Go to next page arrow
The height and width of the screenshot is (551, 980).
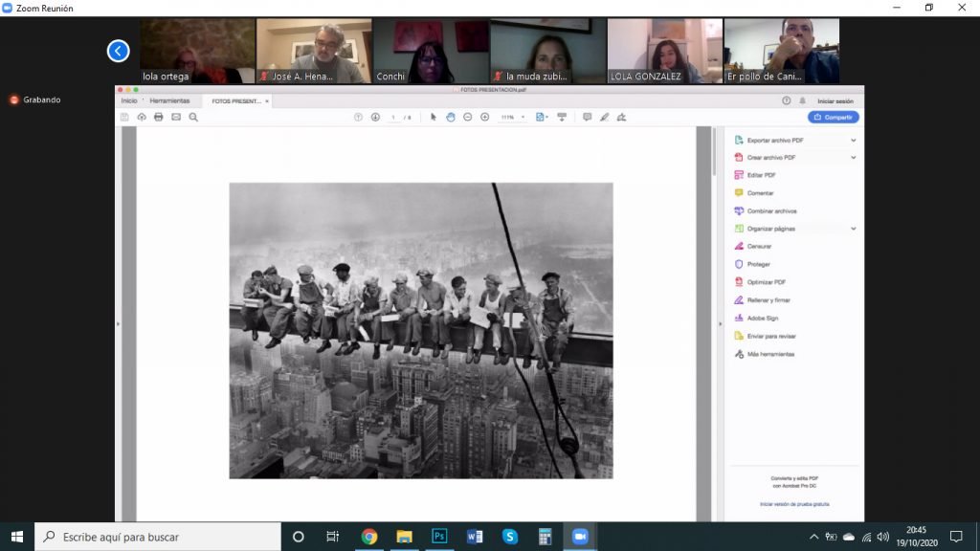coord(375,117)
